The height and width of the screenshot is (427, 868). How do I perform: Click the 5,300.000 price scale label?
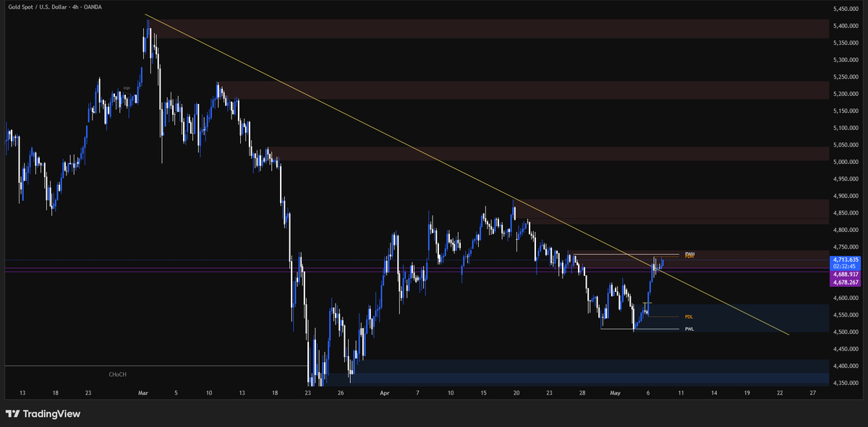coord(846,60)
